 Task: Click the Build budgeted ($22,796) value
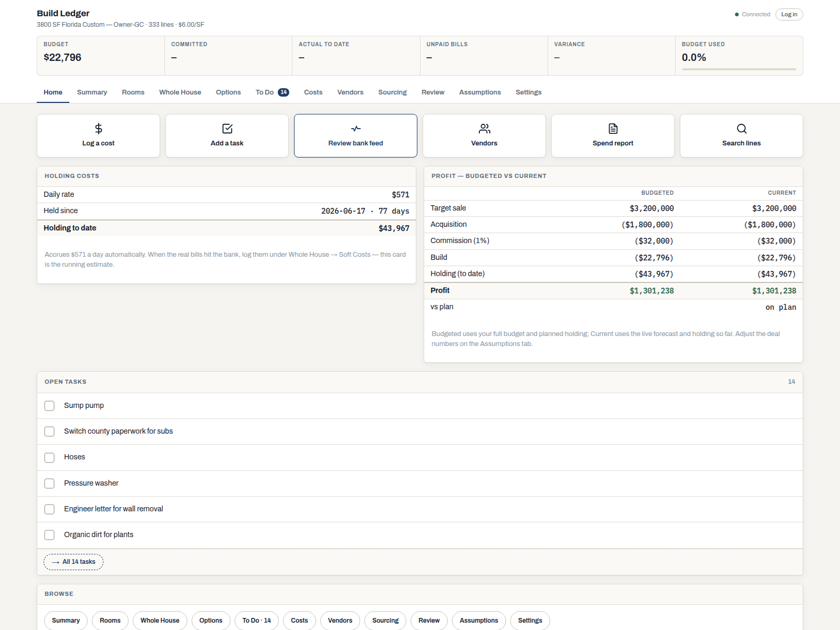[654, 258]
